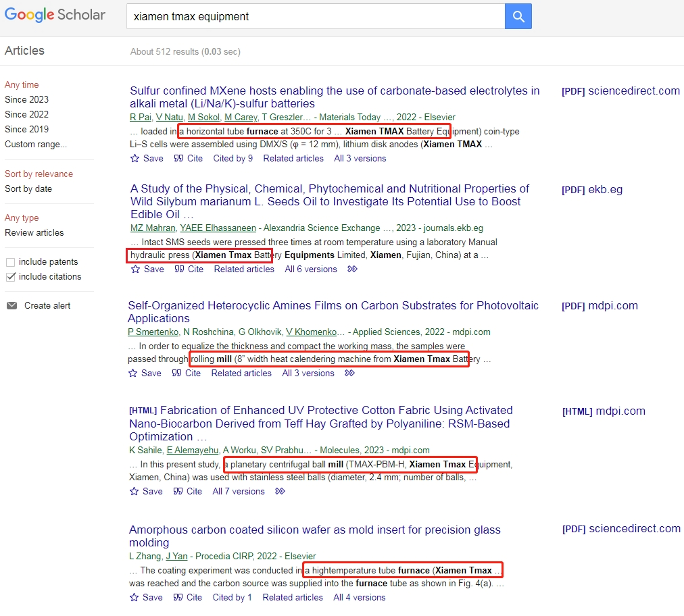Click the blue search magnifier button
Viewport: 684px width, 616px height.
click(x=518, y=16)
